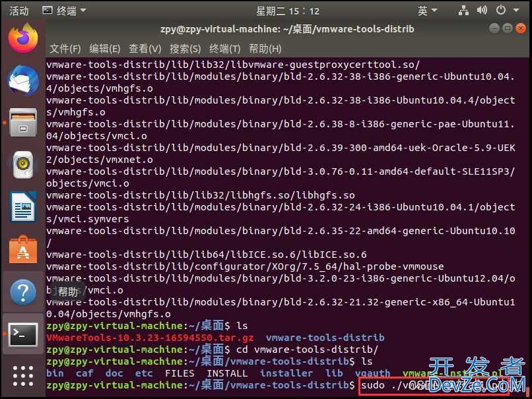Click VMwareTools-10.3.23-16594550.tar.gz filename

click(x=150, y=338)
